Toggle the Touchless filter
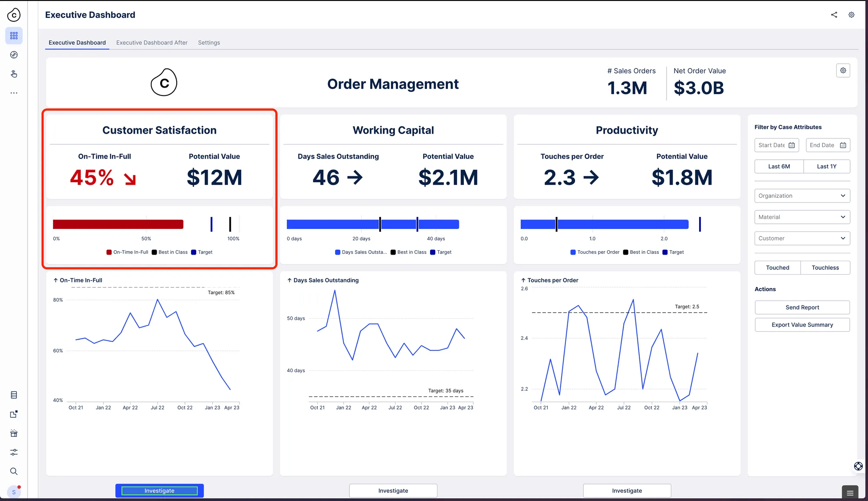Screen dimensions: 868x501 tap(825, 268)
